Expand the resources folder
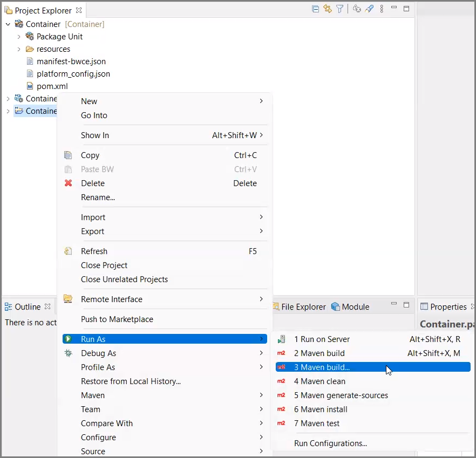This screenshot has height=458, width=476. [x=19, y=49]
